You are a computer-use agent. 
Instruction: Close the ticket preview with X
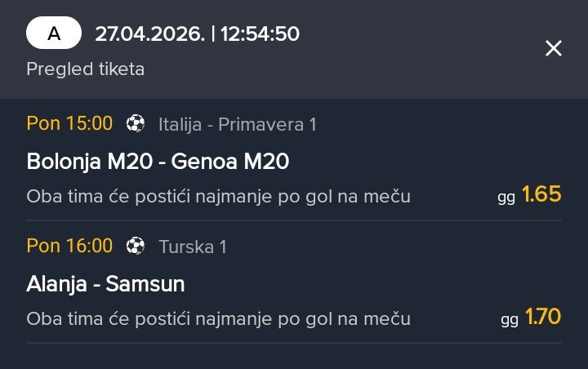[553, 49]
